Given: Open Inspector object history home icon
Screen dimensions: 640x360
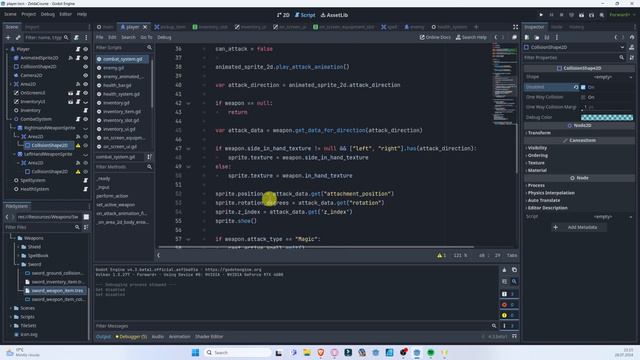Looking at the screenshot, I should [632, 37].
